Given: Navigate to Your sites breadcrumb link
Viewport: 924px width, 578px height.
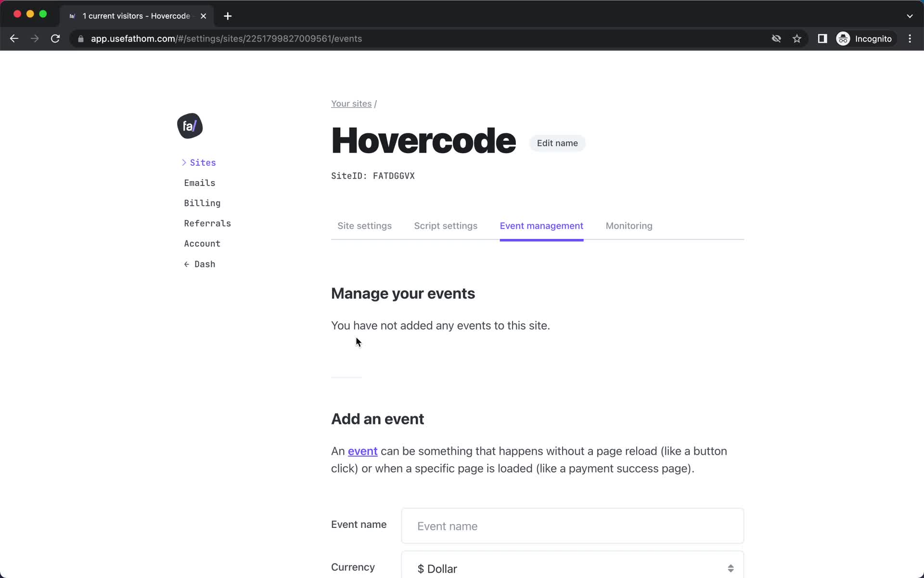Looking at the screenshot, I should [351, 103].
